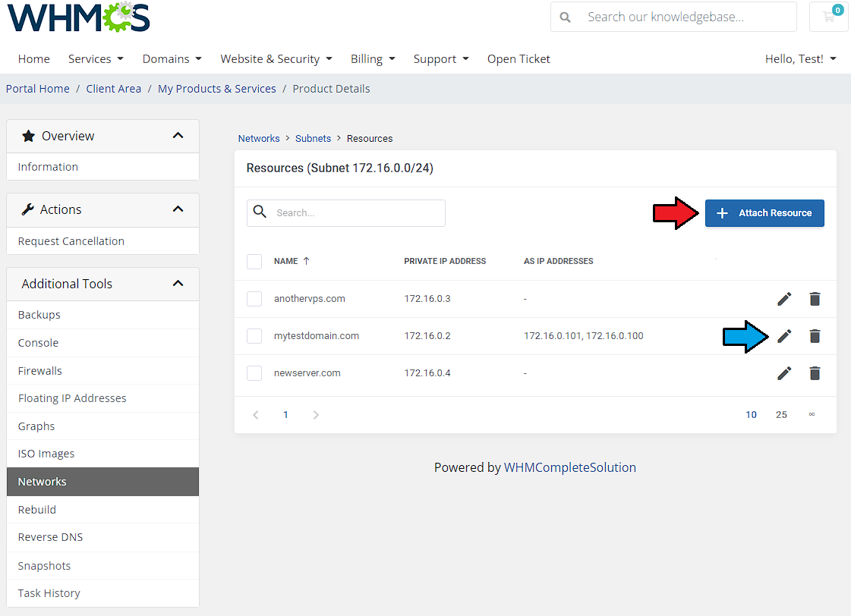Focus the knowledgebase search field
Screen dimensions: 851x616
click(673, 17)
